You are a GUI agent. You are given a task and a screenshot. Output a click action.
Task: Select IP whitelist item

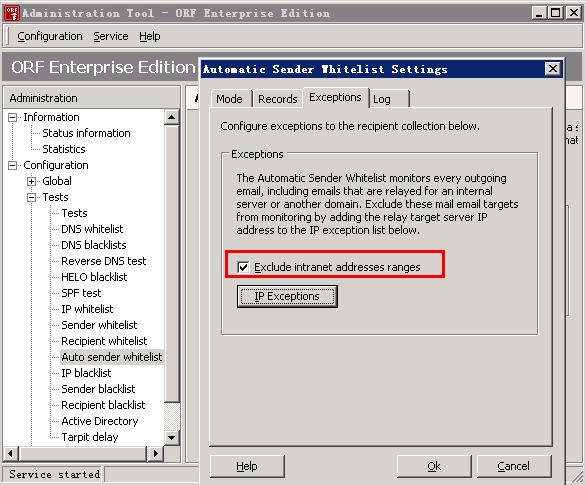(x=87, y=309)
